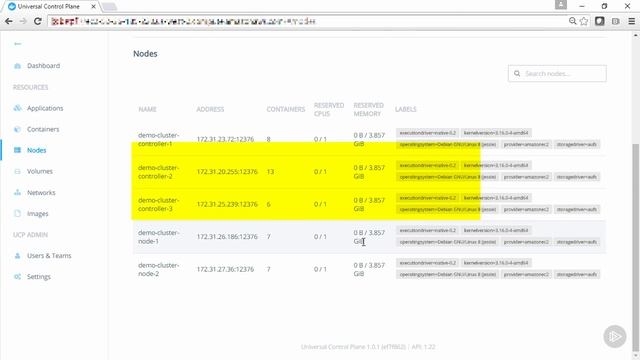640x360 pixels.
Task: Select the Universal Control Plane browser tab
Action: [53, 7]
